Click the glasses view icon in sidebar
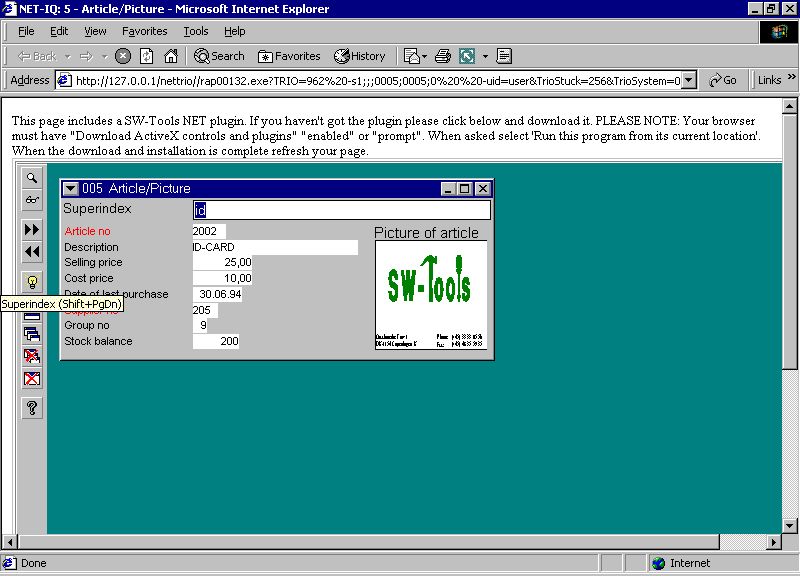The width and height of the screenshot is (800, 576). pyautogui.click(x=32, y=200)
